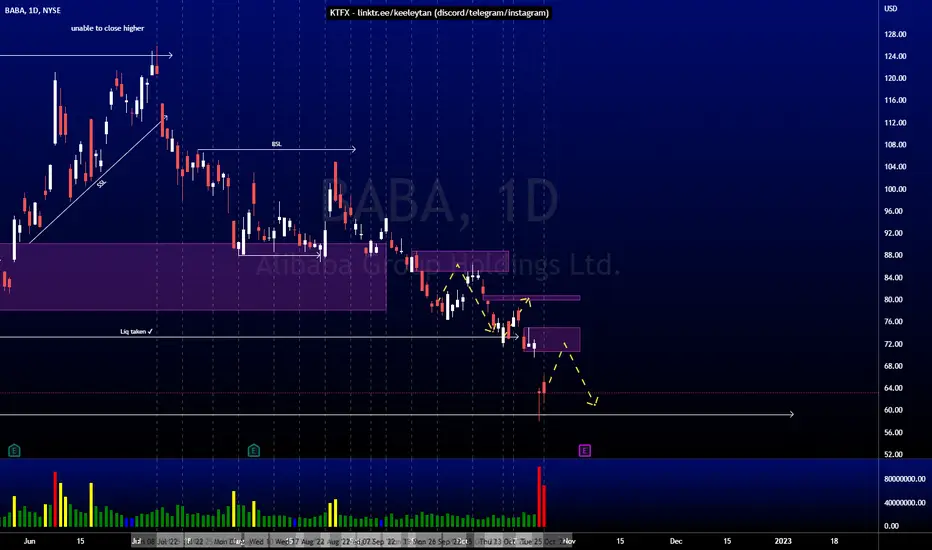This screenshot has width=932, height=550.
Task: Click the 60.00 price axis label
Action: pos(893,410)
